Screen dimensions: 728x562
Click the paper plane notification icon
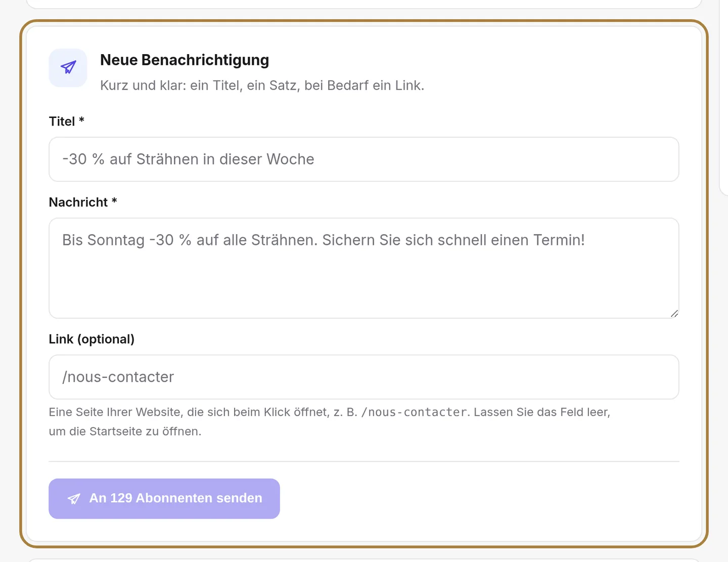[x=68, y=68]
